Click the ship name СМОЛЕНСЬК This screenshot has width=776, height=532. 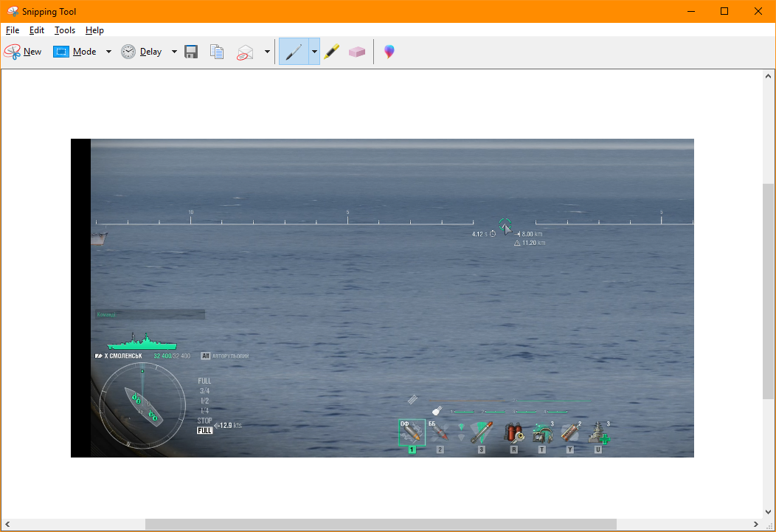click(x=125, y=356)
